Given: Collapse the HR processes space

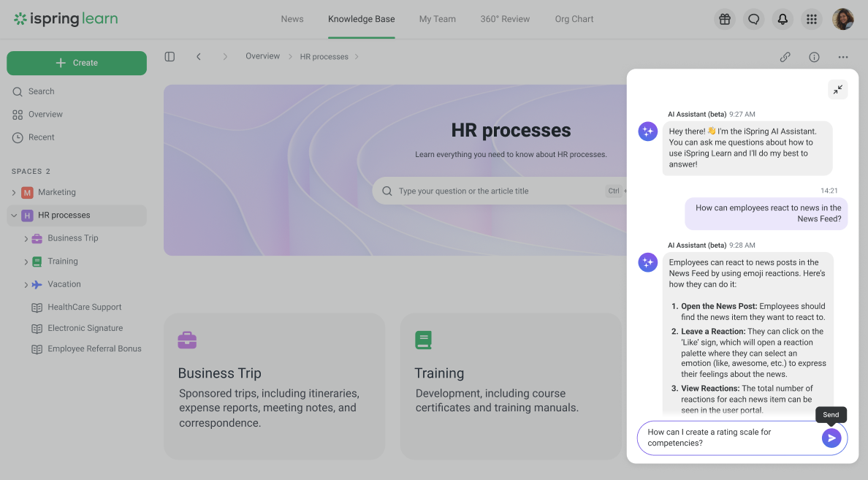Looking at the screenshot, I should coord(13,215).
